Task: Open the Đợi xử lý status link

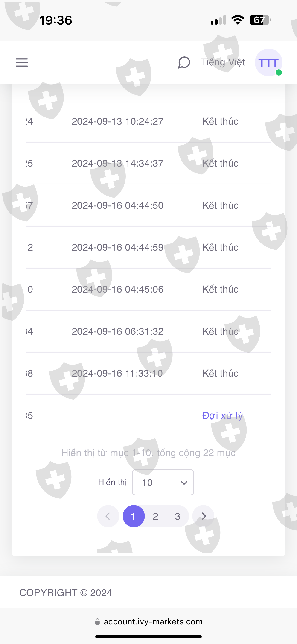Action: [x=222, y=416]
